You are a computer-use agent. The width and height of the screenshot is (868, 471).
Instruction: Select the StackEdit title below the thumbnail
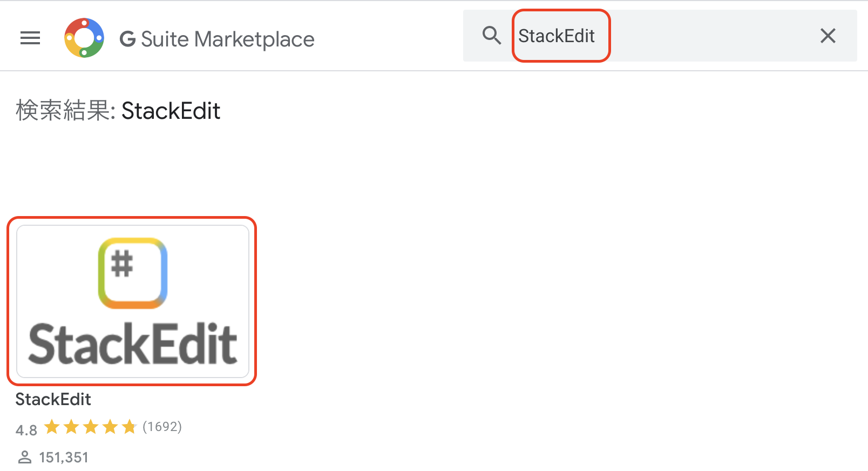point(53,399)
